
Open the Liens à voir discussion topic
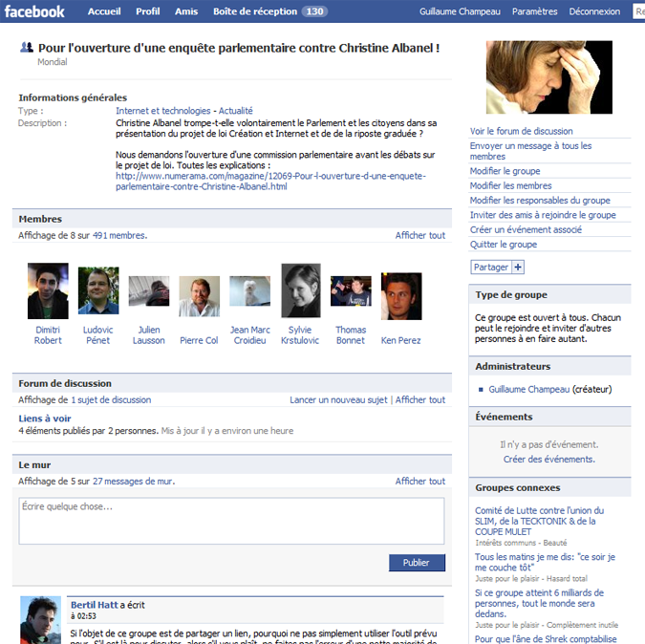point(45,419)
